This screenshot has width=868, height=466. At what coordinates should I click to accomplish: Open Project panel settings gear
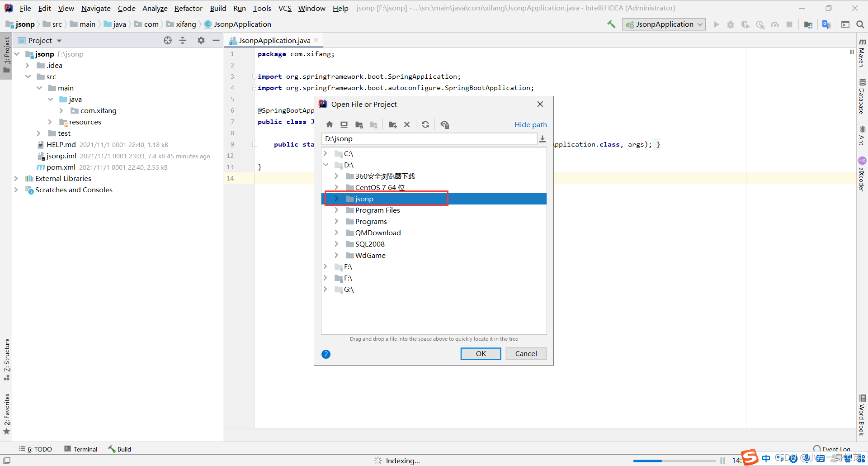click(x=201, y=40)
